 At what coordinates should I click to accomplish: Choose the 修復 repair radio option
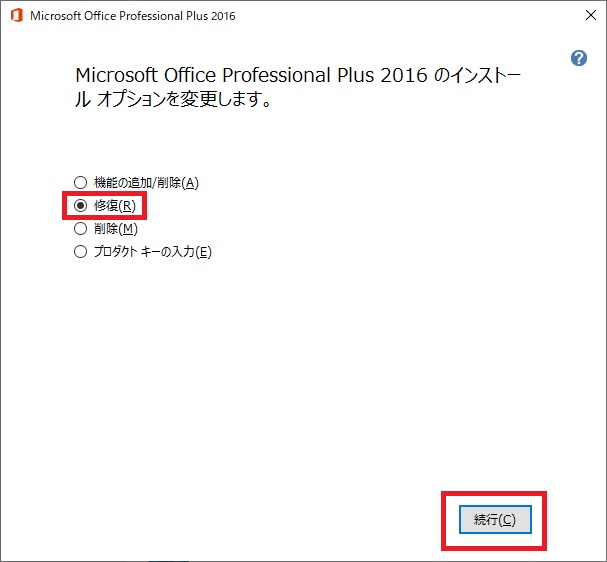click(x=81, y=206)
